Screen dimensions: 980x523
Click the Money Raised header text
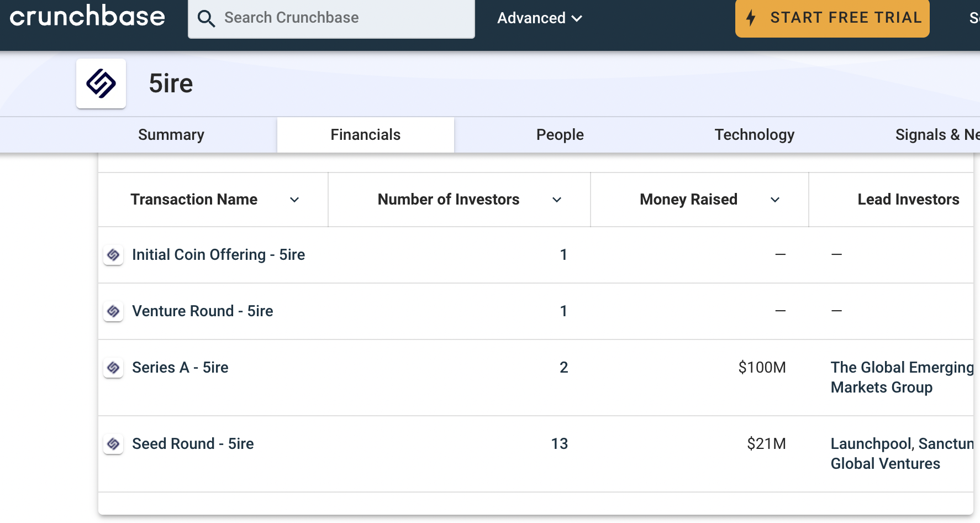[688, 200]
